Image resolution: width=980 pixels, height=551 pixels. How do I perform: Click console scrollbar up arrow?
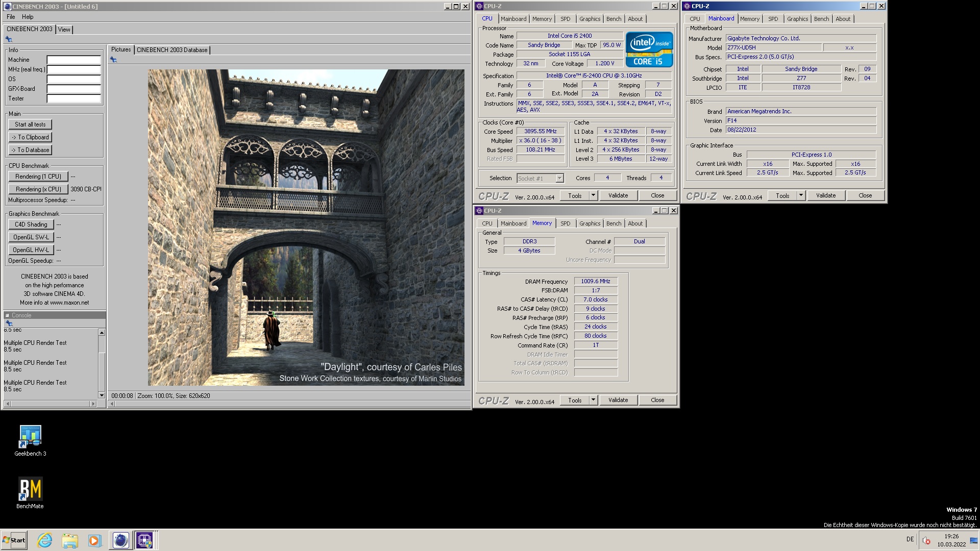click(x=102, y=333)
